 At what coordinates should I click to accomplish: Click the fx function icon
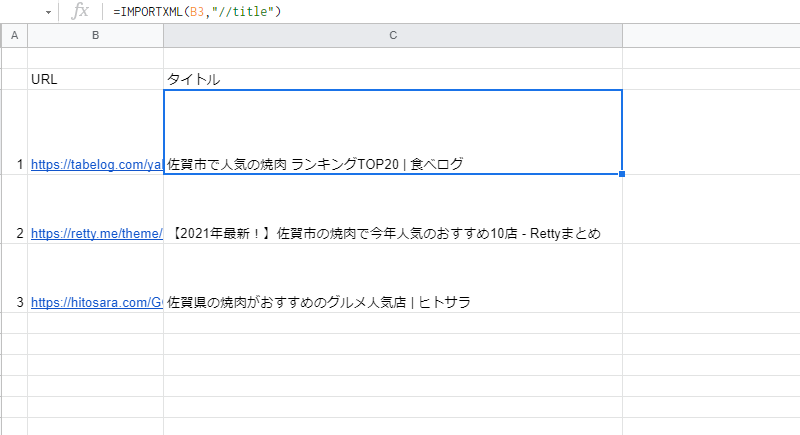coord(80,11)
